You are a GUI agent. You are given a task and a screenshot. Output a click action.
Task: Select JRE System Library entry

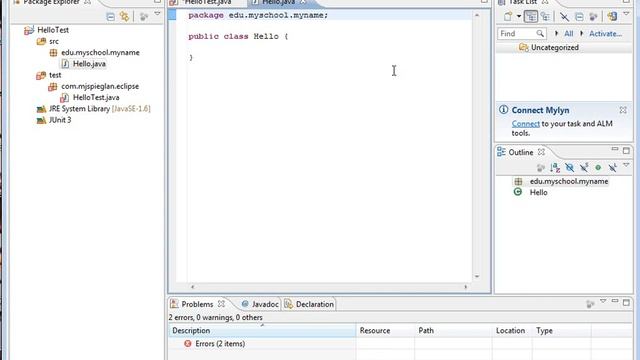click(99, 109)
